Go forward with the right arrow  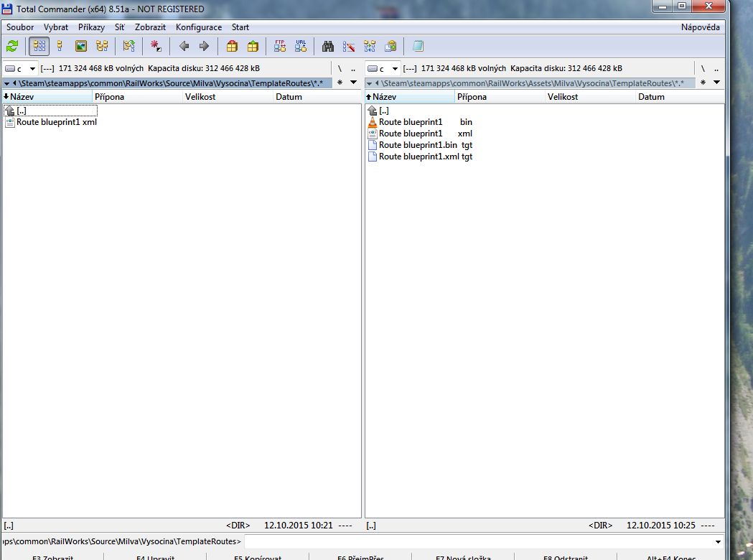click(204, 46)
